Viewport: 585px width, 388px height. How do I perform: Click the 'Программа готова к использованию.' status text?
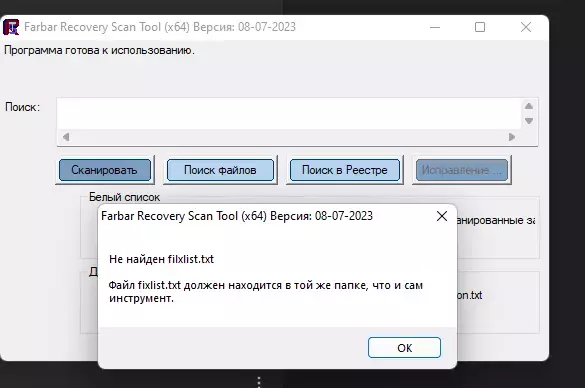pyautogui.click(x=99, y=50)
